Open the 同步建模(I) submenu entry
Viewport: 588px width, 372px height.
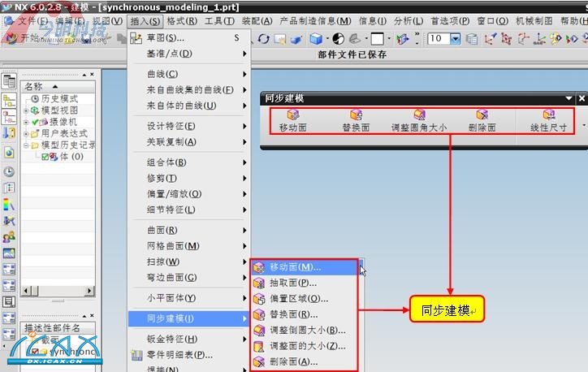click(x=189, y=318)
